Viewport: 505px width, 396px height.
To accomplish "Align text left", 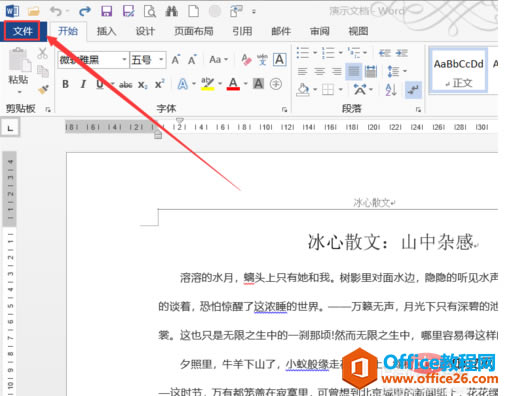I will pos(303,71).
